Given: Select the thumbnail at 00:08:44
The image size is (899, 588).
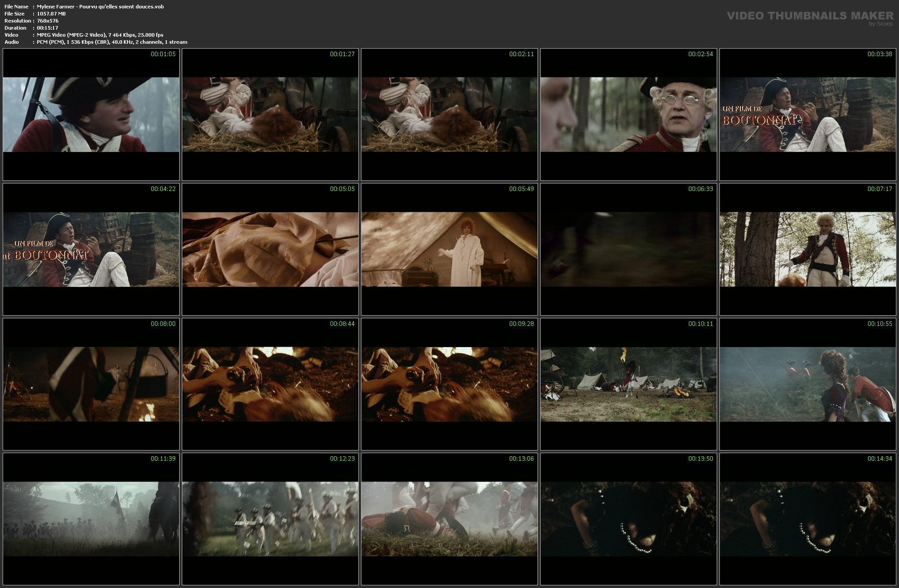Looking at the screenshot, I should click(270, 384).
